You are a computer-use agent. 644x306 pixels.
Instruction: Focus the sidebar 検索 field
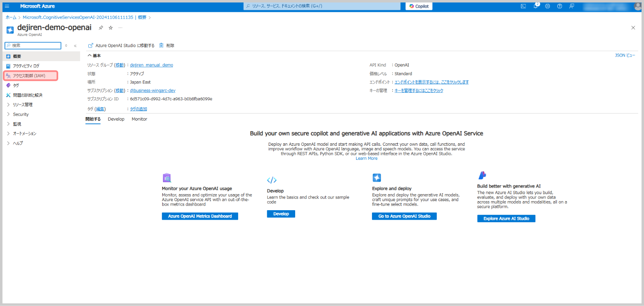tap(33, 46)
